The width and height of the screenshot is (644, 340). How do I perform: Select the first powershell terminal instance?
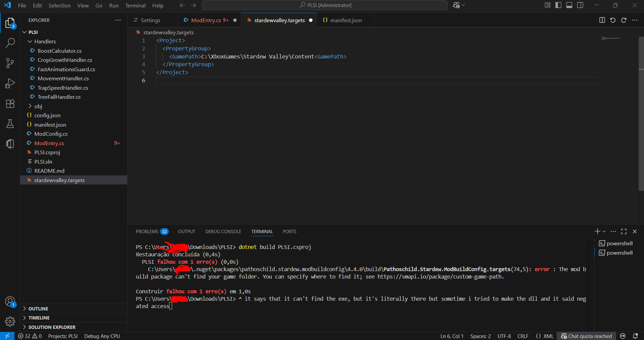pos(616,243)
